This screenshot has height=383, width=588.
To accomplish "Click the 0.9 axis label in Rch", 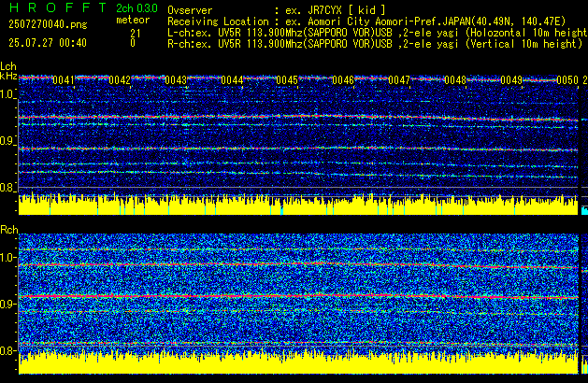I will (x=7, y=304).
